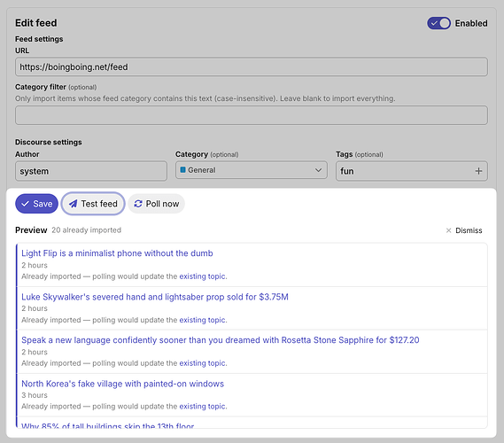
Task: Dismiss the preview panel
Action: [x=464, y=230]
